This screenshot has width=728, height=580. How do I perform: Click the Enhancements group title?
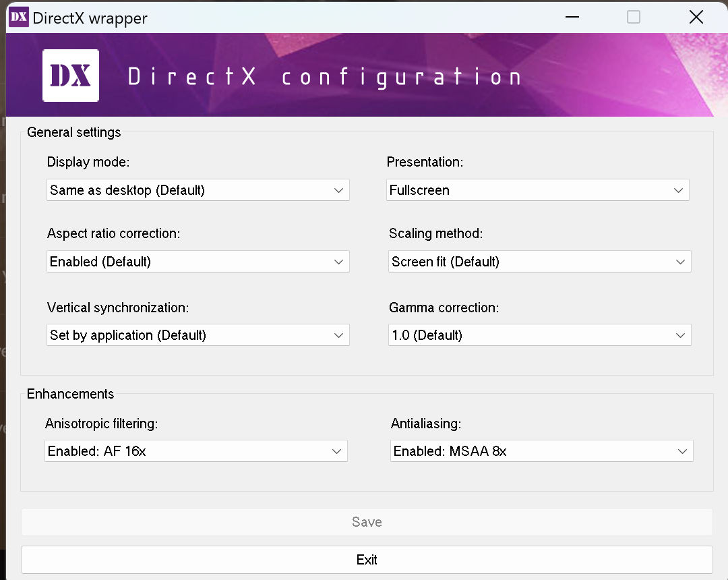point(70,394)
